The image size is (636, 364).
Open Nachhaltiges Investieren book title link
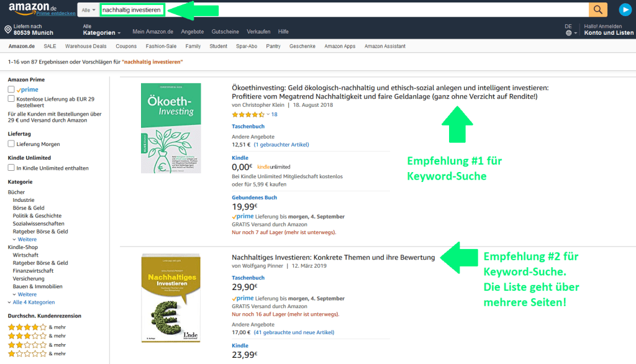pyautogui.click(x=333, y=257)
